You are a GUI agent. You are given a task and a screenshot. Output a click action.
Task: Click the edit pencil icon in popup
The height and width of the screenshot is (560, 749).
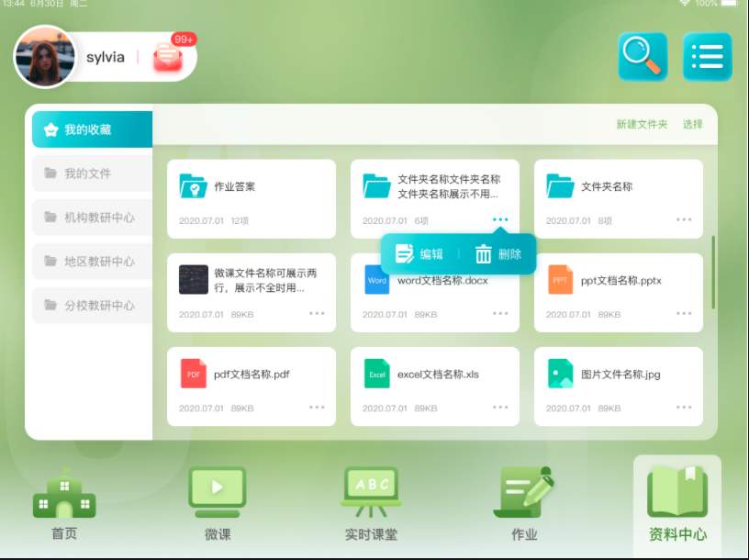pos(404,254)
